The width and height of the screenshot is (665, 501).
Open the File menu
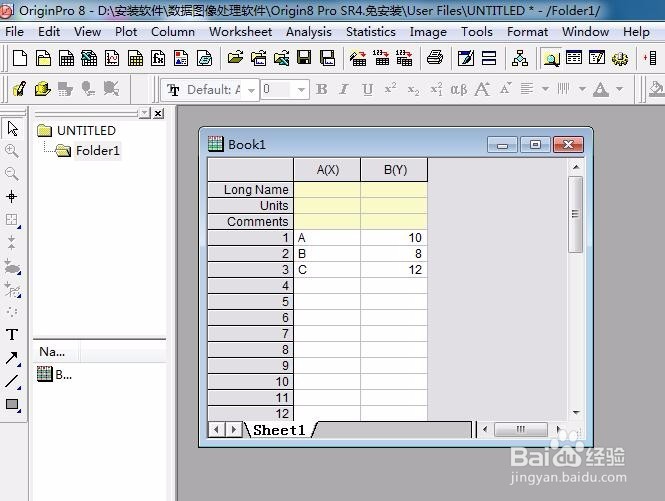click(14, 32)
